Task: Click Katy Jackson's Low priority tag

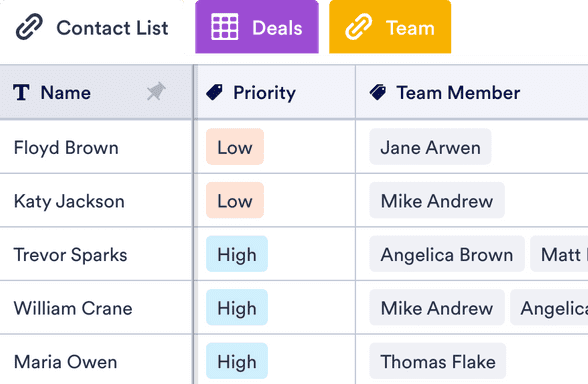Action: click(x=235, y=201)
